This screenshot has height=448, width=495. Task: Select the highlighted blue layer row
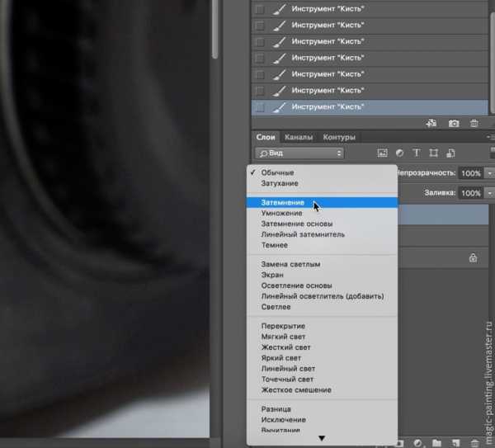coord(443,215)
